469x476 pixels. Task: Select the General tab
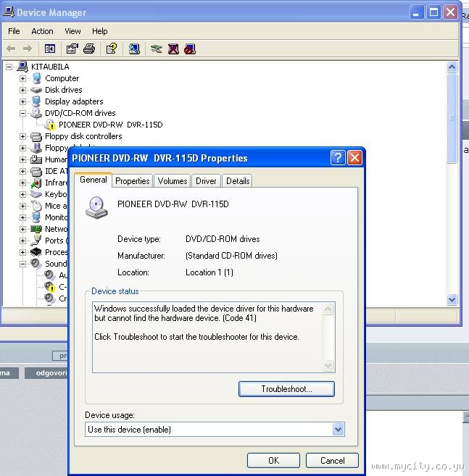pos(94,180)
